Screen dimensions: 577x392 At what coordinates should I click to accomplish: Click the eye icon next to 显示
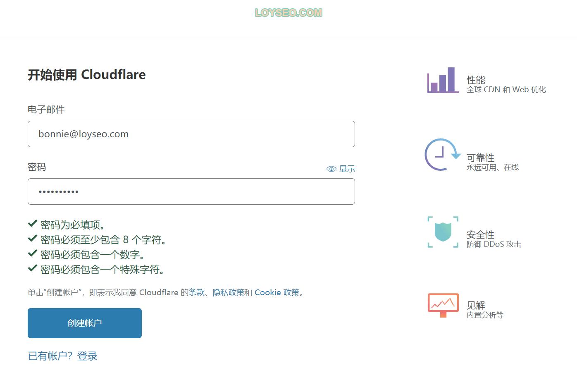coord(331,169)
